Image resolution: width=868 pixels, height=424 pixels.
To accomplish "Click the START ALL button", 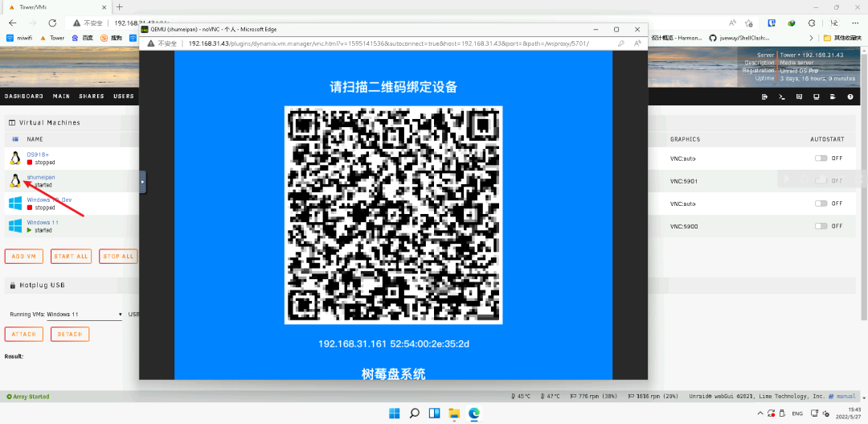I will point(71,256).
